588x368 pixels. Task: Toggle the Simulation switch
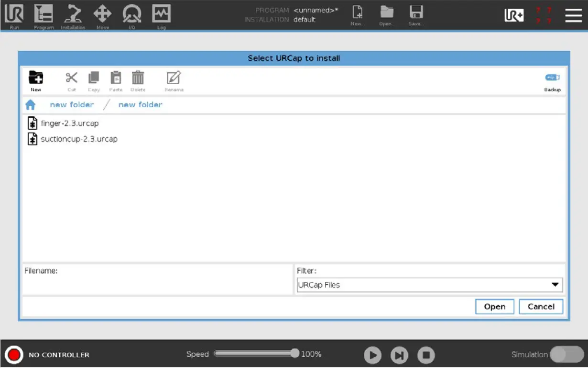point(566,355)
